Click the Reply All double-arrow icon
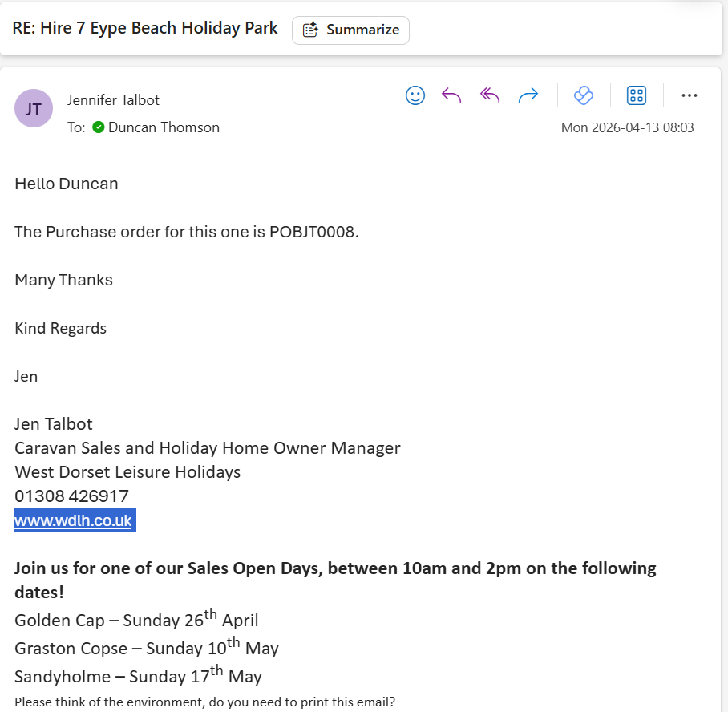728x712 pixels. point(490,96)
